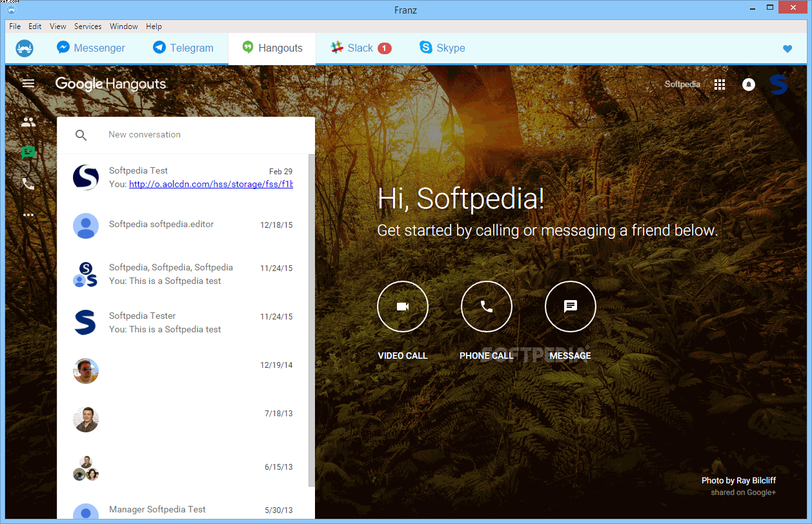Open the Window menu
The width and height of the screenshot is (812, 524).
click(123, 26)
